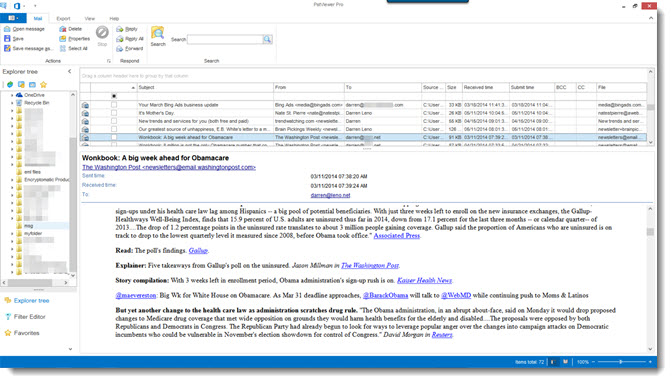
Task: Click the star icon in Explorer tree toolbar
Action: [43, 84]
